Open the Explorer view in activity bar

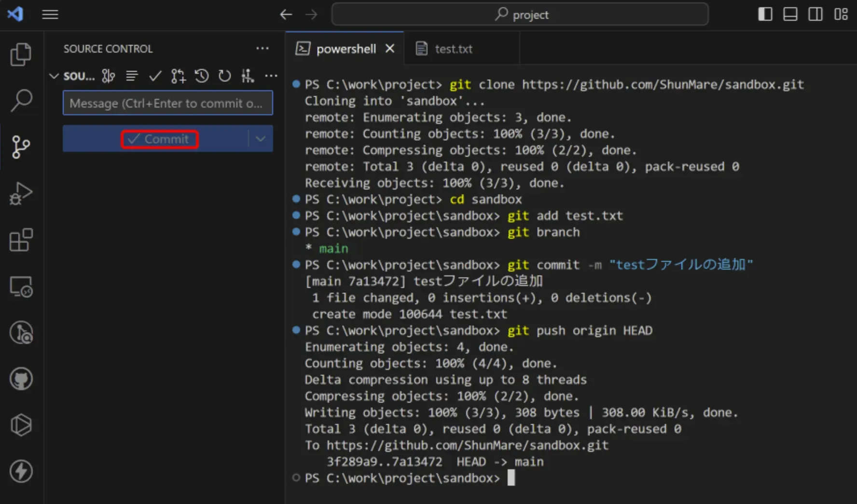21,54
